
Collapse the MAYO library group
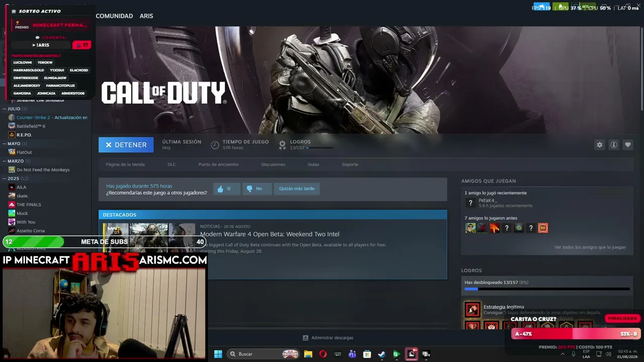click(5, 144)
